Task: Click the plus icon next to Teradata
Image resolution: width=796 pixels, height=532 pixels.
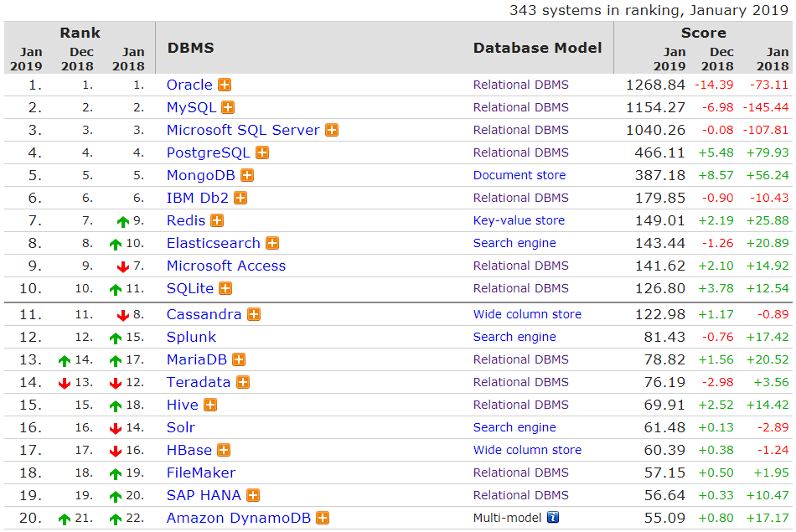Action: [243, 382]
